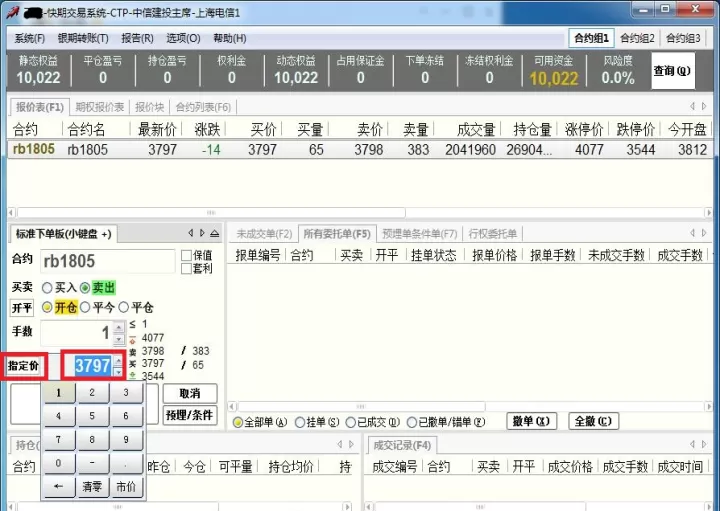Switch to 所有委托单(F5) tab

tap(337, 234)
